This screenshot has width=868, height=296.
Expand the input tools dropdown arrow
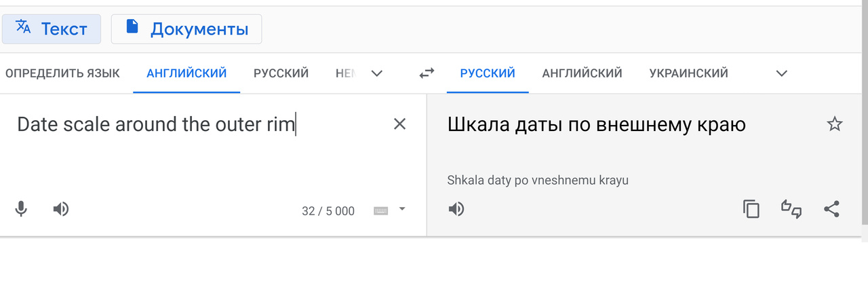point(402,209)
